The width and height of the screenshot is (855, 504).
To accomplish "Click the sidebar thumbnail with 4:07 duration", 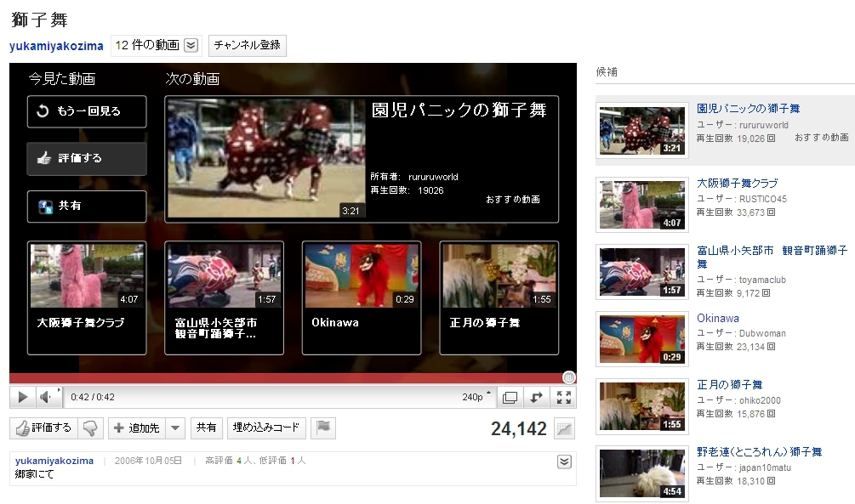I will point(642,205).
